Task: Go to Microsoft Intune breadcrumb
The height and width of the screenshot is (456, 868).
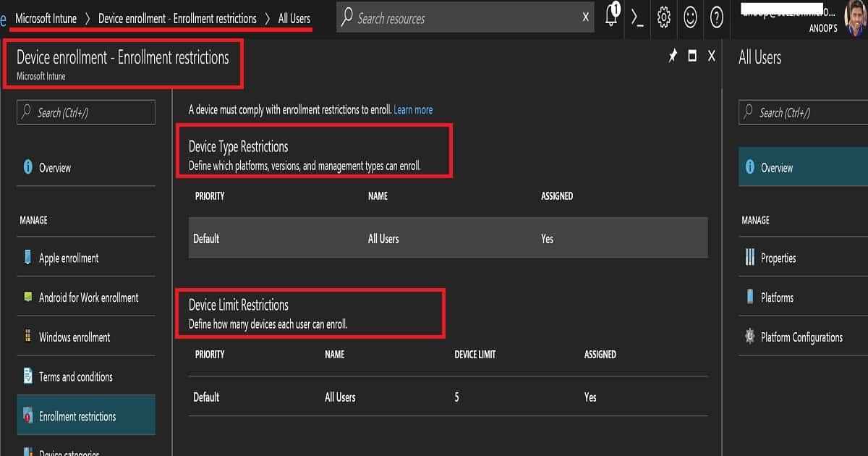Action: pyautogui.click(x=46, y=19)
